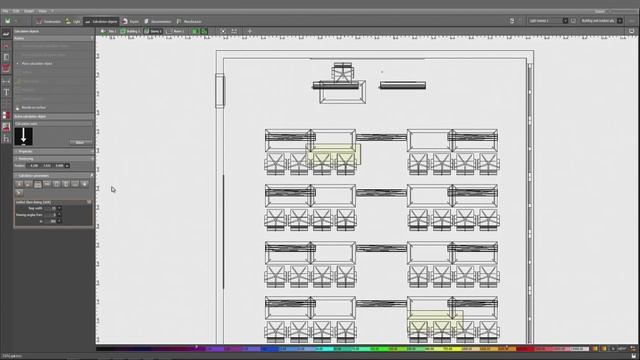This screenshot has height=360, width=640.
Task: Add a new view with plus icon
Action: click(x=250, y=31)
